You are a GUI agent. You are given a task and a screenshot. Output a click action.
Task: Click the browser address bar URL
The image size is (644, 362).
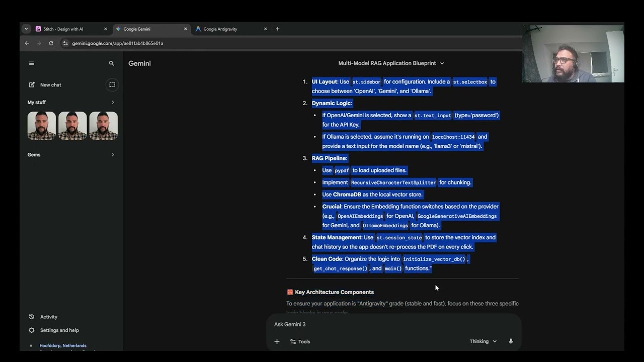point(117,43)
